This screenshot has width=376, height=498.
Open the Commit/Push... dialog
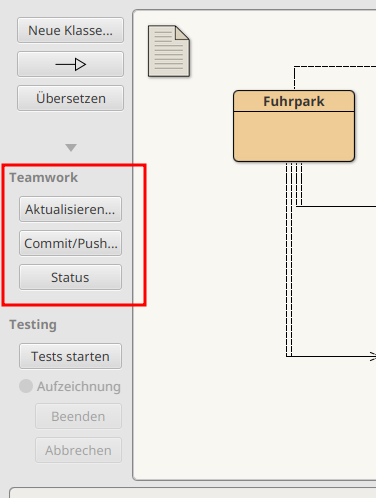tap(70, 243)
